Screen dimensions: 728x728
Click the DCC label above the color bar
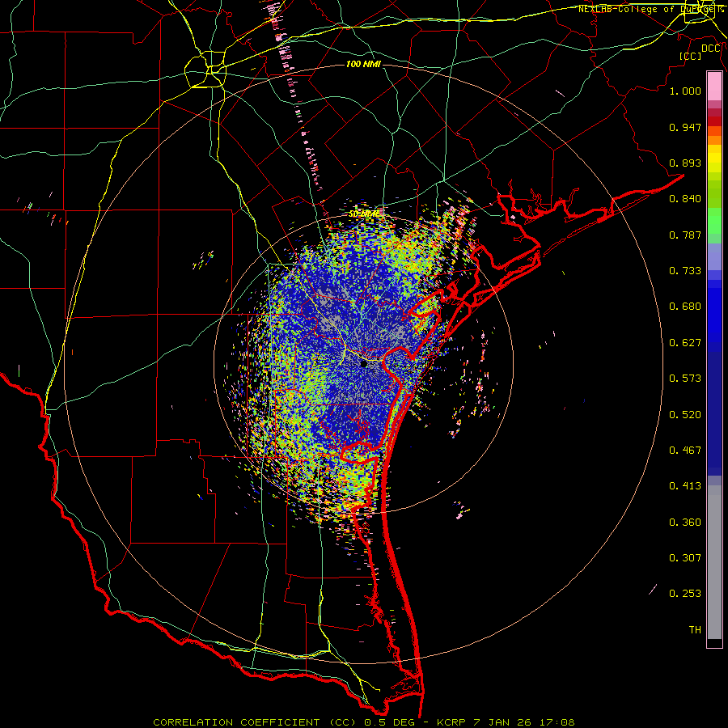coord(711,49)
